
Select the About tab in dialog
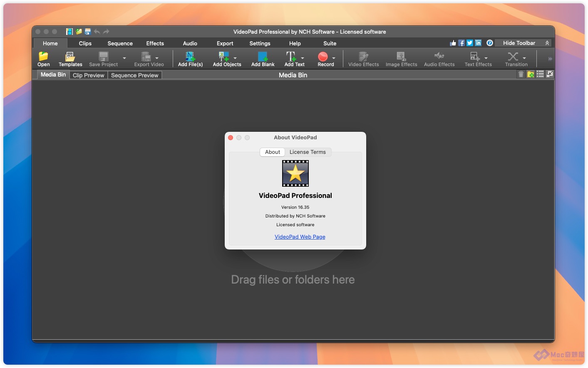(x=273, y=152)
